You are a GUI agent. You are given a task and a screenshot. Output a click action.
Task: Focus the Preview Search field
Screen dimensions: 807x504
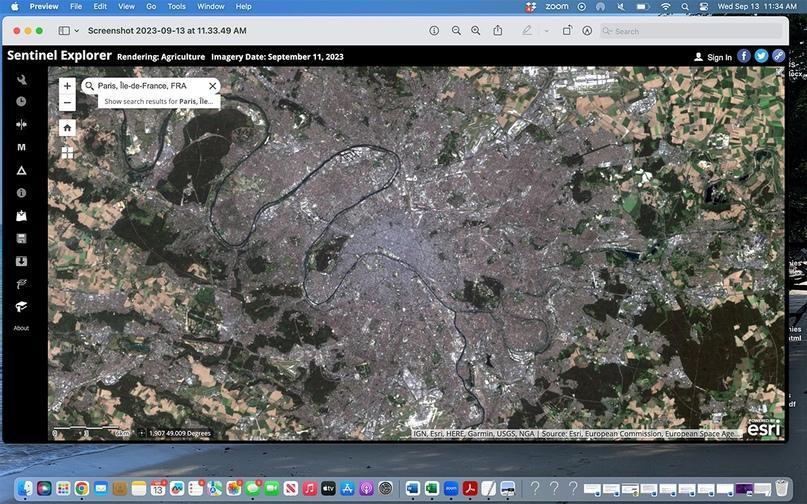coord(691,31)
